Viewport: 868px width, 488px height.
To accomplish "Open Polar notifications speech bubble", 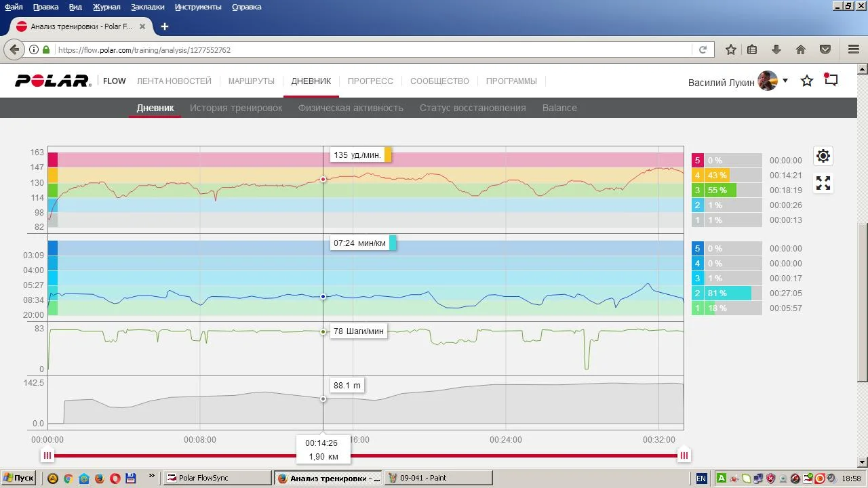I will coord(831,80).
